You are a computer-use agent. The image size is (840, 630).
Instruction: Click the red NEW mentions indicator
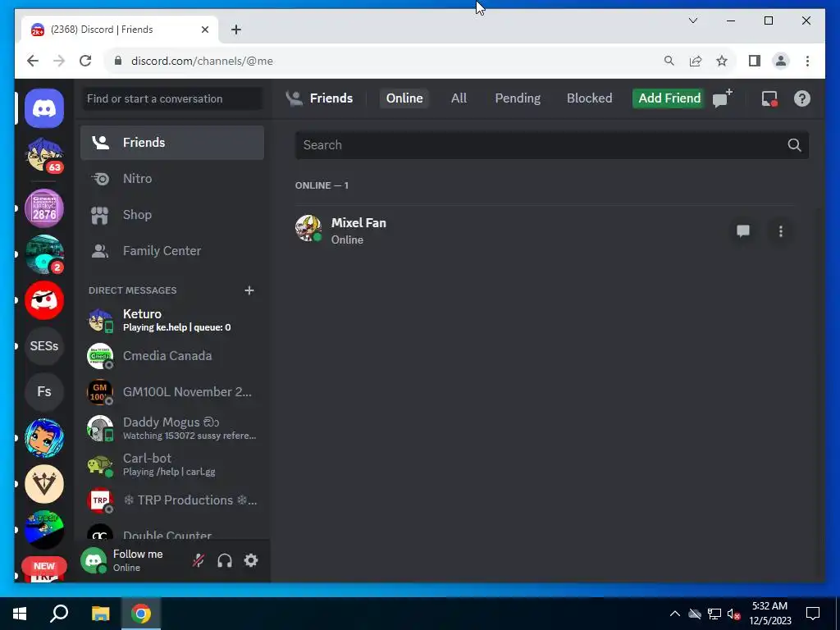pyautogui.click(x=44, y=566)
